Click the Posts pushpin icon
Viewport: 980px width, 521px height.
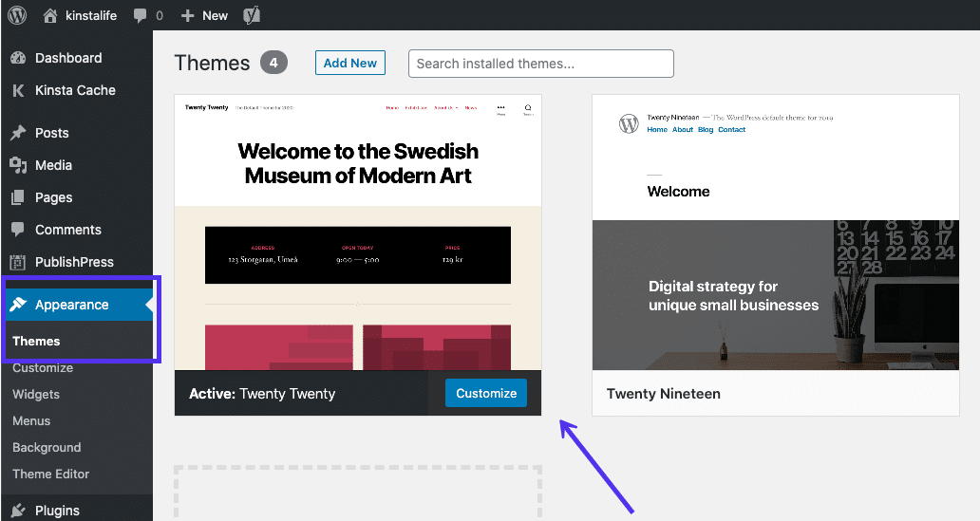tap(18, 133)
